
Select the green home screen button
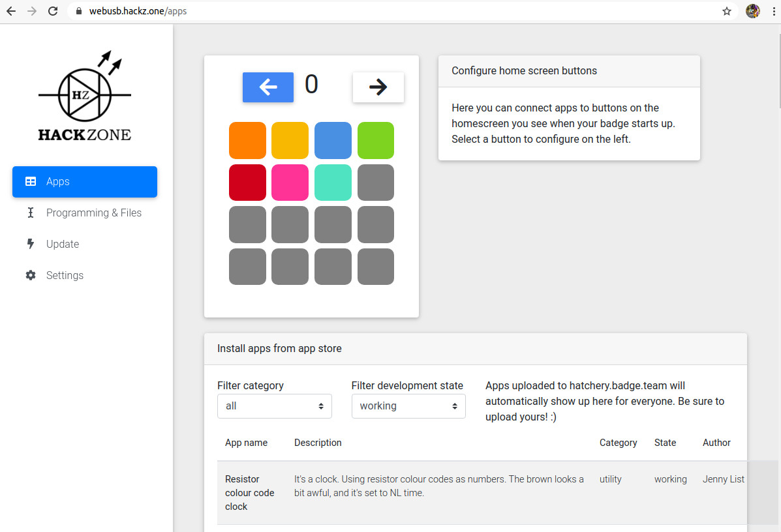click(375, 140)
